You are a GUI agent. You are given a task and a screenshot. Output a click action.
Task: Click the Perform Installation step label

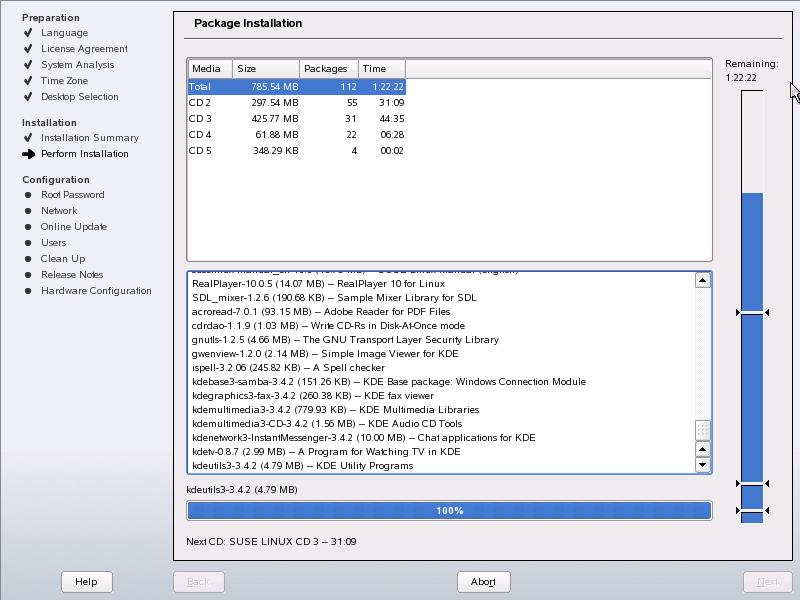pyautogui.click(x=85, y=154)
